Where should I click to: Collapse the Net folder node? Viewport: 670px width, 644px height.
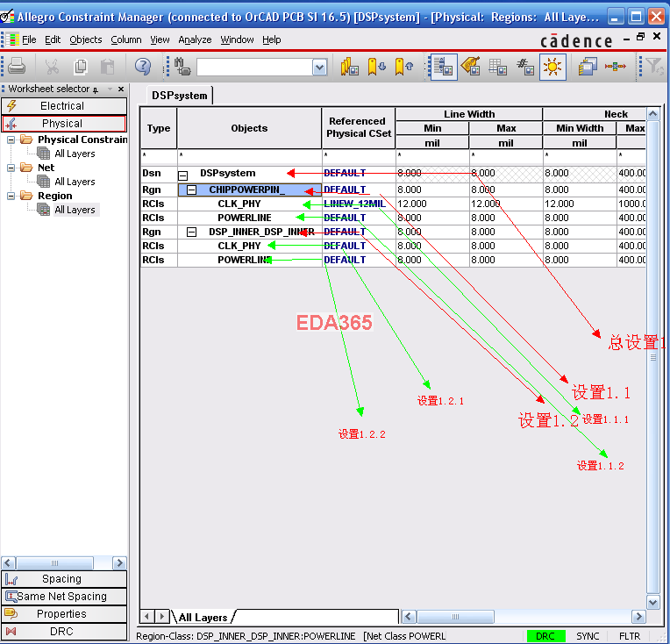pos(11,168)
